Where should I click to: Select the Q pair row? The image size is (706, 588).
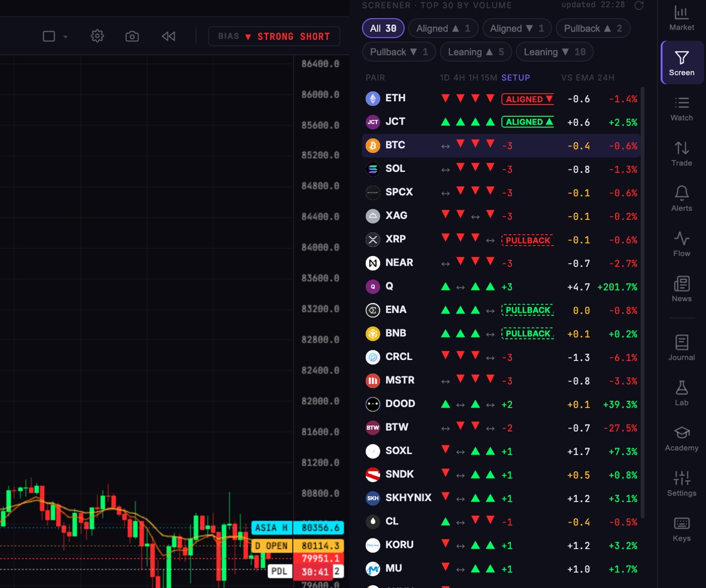[501, 286]
